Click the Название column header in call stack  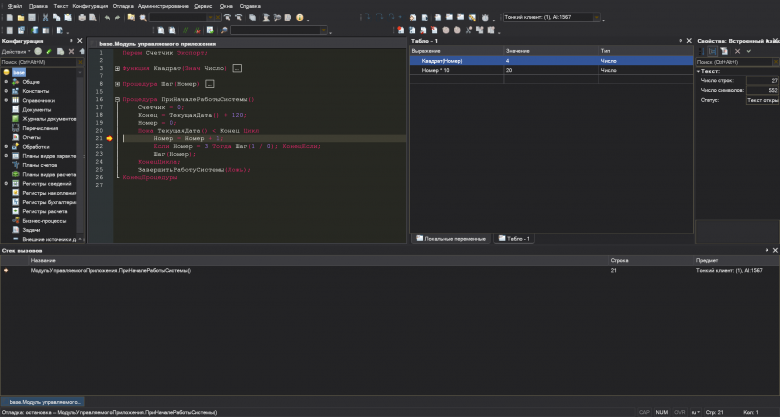319,260
